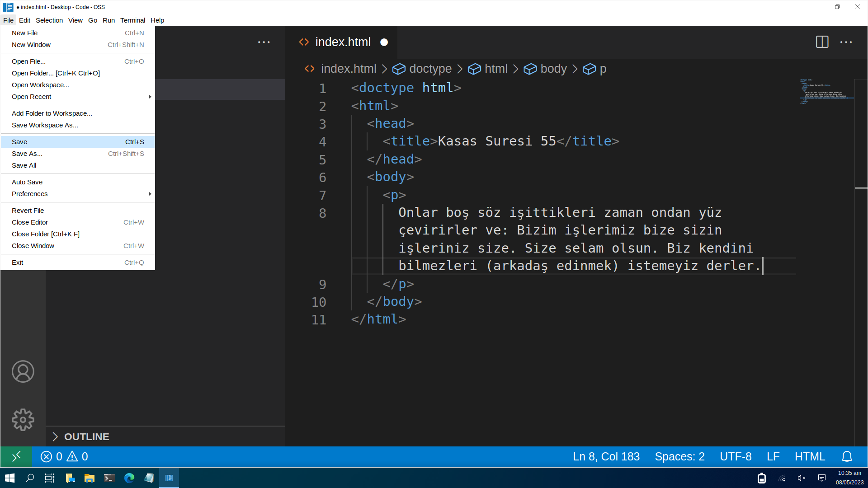Click the remote window indicator icon
The width and height of the screenshot is (868, 488).
[16, 457]
